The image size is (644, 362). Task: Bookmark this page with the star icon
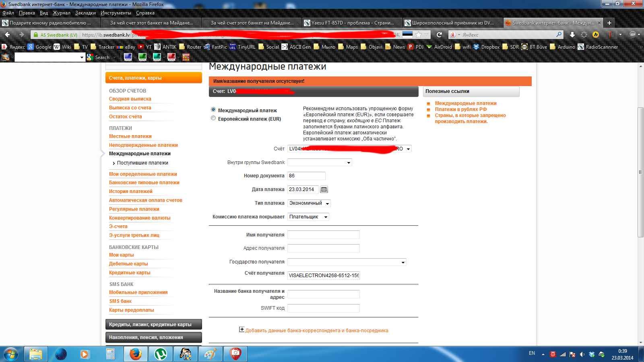pyautogui.click(x=419, y=35)
